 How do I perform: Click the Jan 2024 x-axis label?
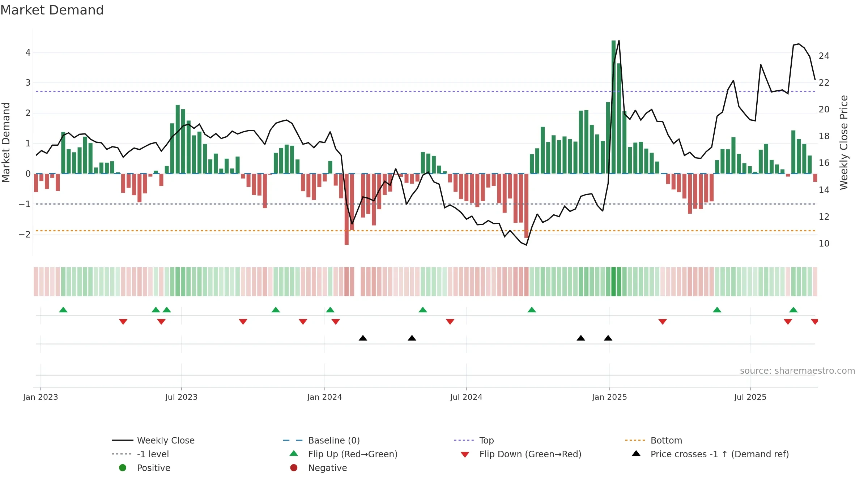tap(324, 397)
